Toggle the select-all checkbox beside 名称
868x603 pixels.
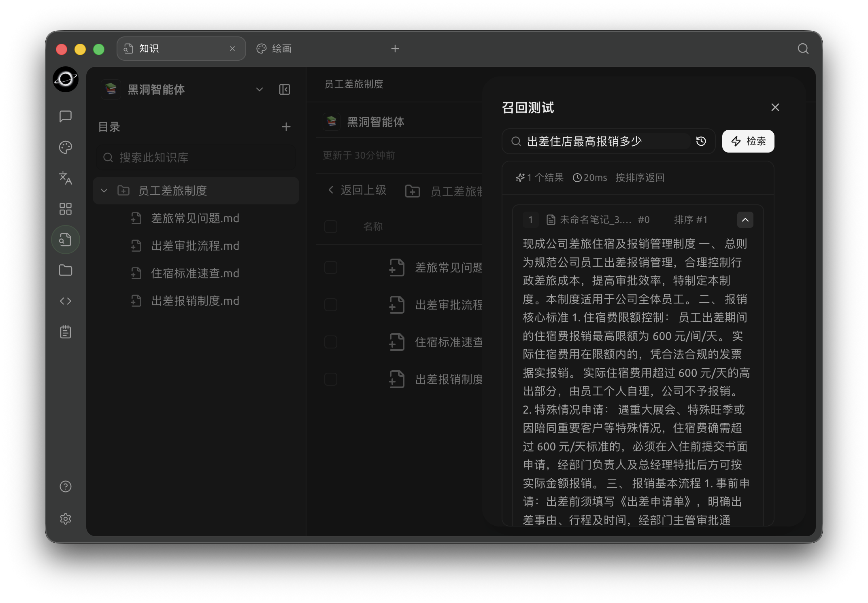tap(331, 226)
